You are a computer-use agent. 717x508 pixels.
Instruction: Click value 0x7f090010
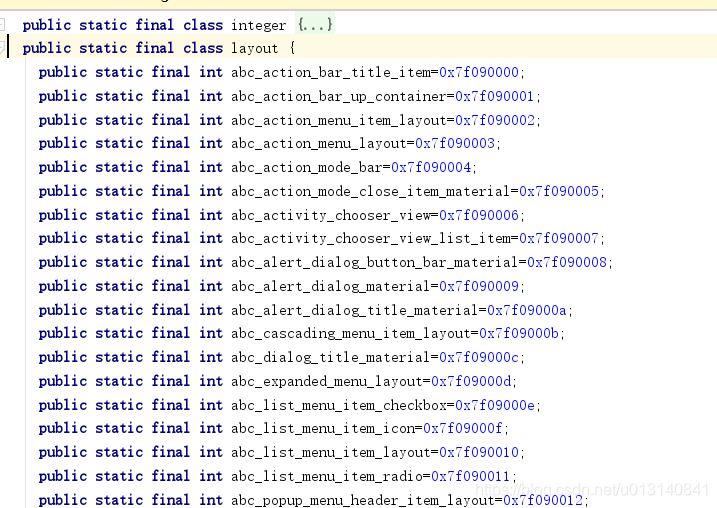479,452
